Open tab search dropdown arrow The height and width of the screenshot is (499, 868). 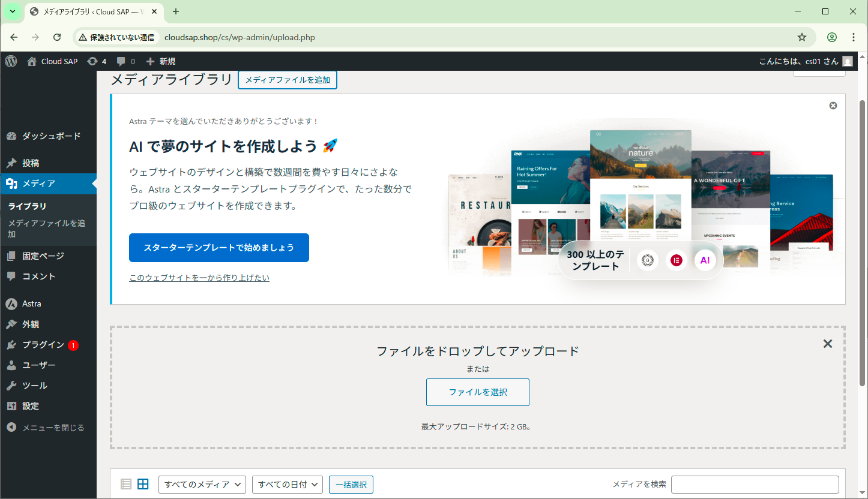pyautogui.click(x=13, y=11)
